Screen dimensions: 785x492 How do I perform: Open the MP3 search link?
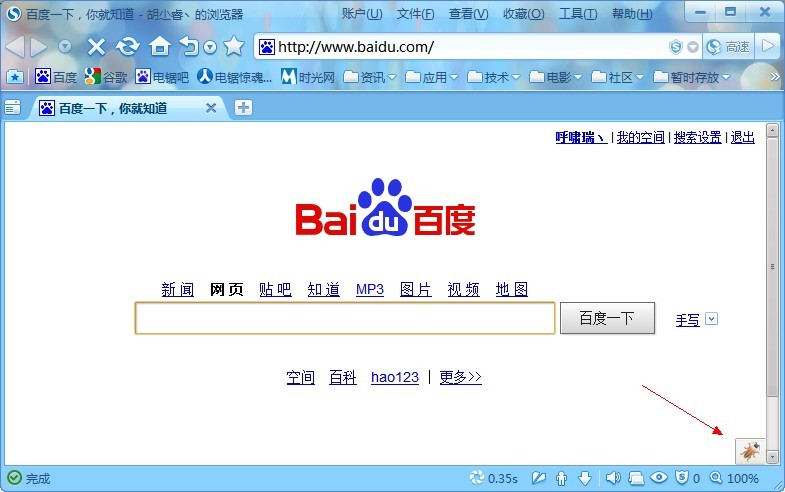(369, 290)
